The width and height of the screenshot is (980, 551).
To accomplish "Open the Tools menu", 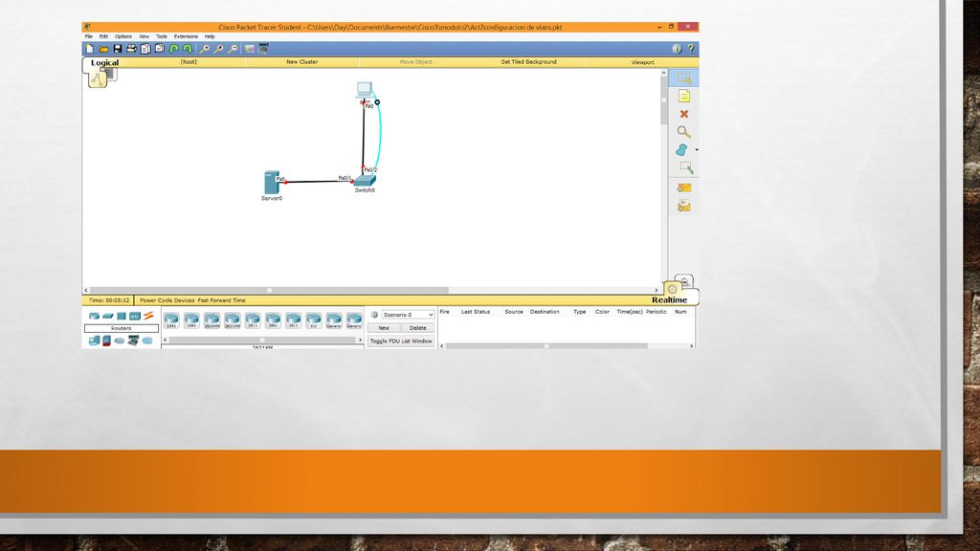I will pyautogui.click(x=161, y=37).
